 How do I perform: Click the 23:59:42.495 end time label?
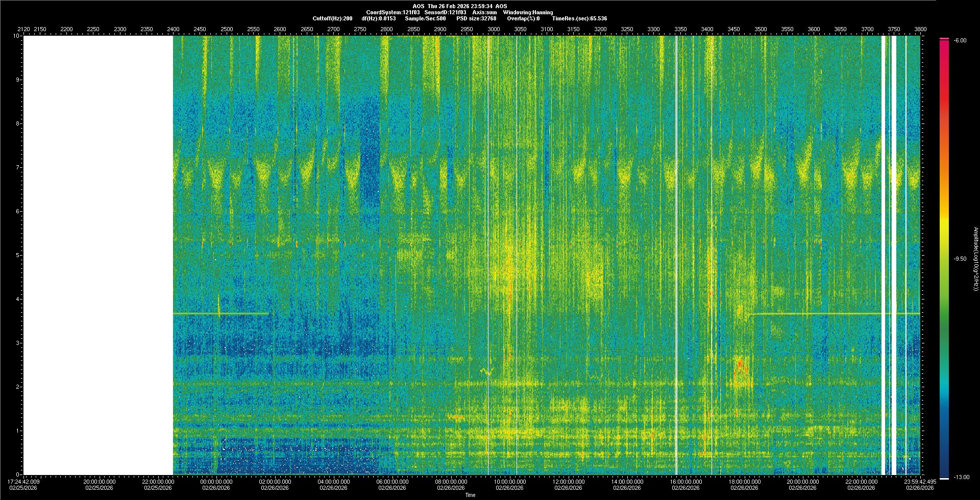[920, 482]
